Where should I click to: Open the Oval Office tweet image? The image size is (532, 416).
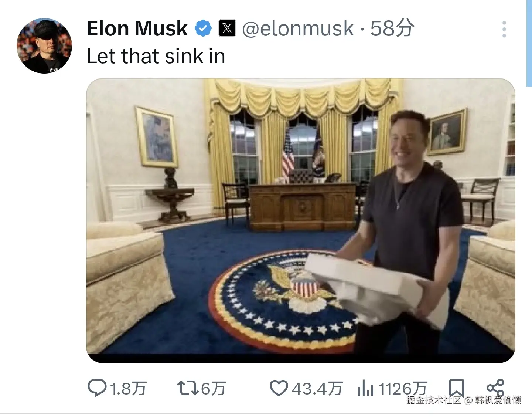[300, 221]
